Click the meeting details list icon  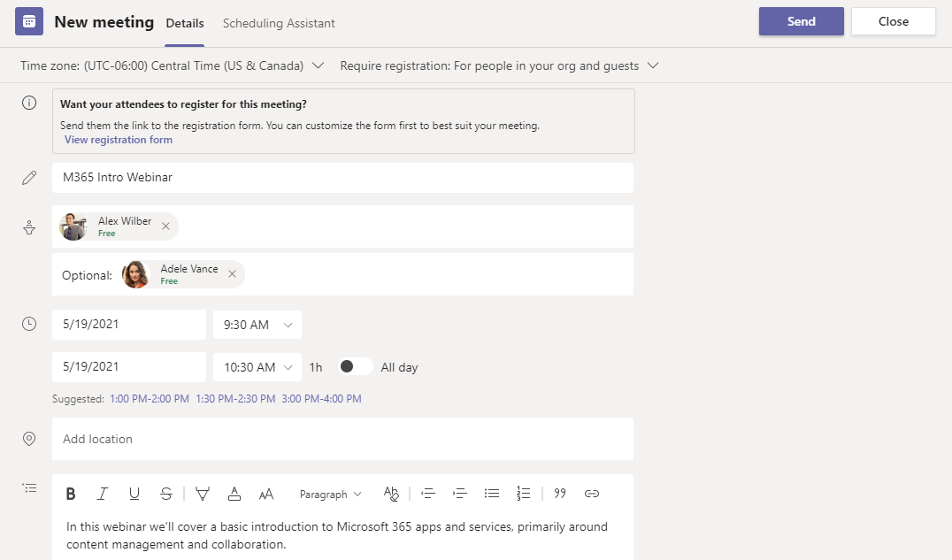(x=29, y=487)
